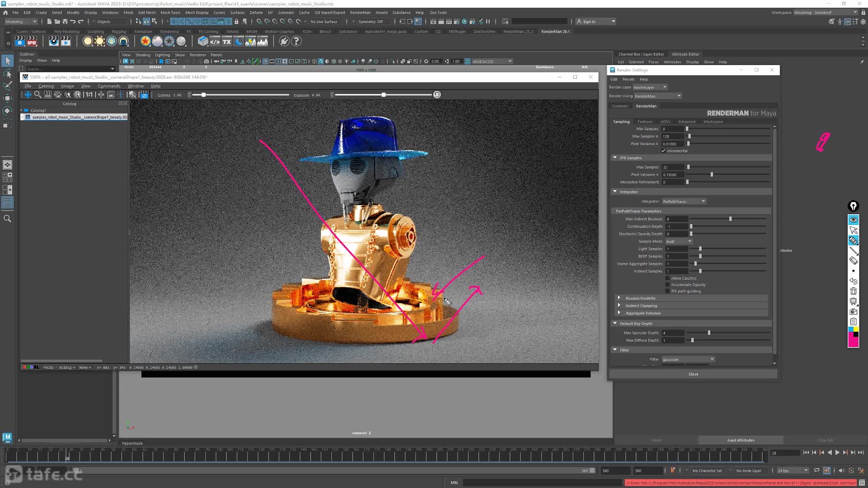Toggle the annotation eye visibility icon
Image resolution: width=868 pixels, height=488 pixels.
[853, 220]
